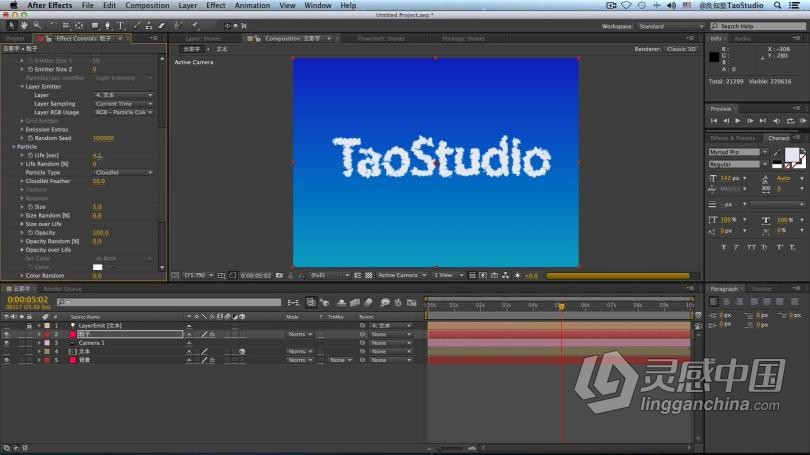Select the Clone Stamp tool
This screenshot has width=810, height=455.
(x=149, y=25)
